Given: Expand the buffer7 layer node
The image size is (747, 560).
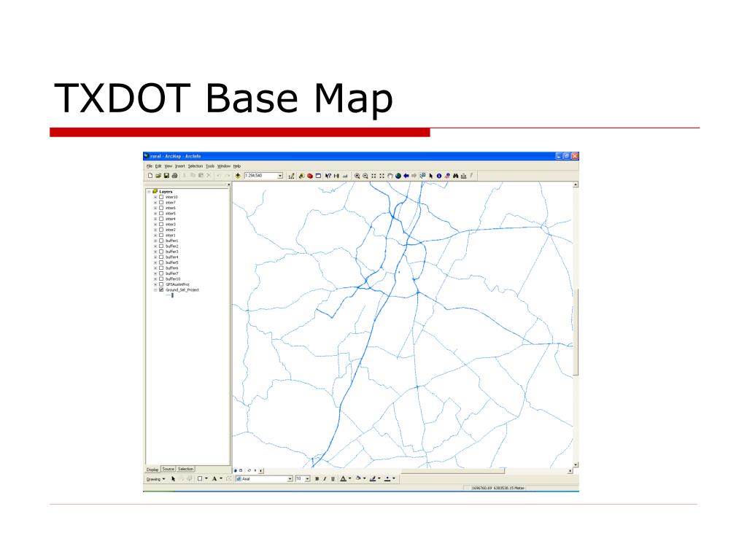Looking at the screenshot, I should tap(155, 273).
